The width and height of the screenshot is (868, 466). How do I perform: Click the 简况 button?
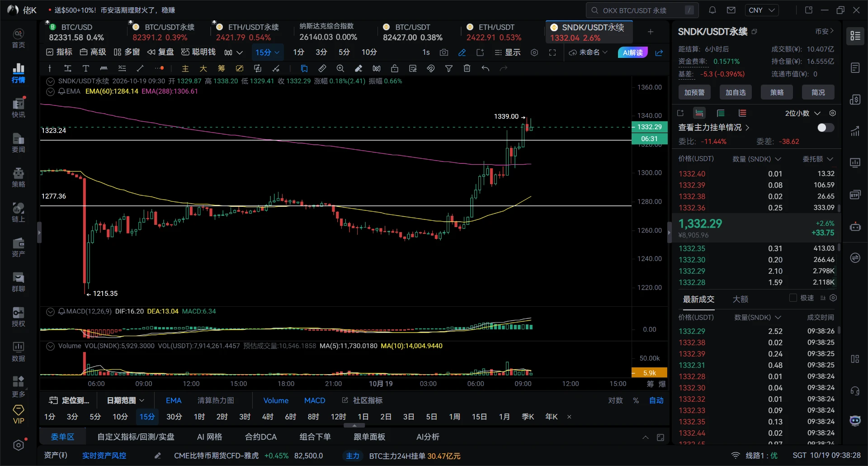click(818, 92)
